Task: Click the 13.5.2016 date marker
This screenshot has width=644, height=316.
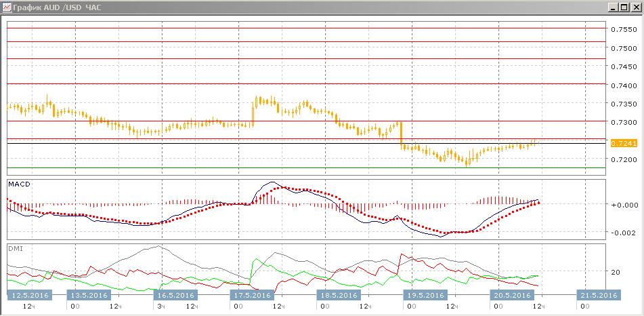Action: 89,295
